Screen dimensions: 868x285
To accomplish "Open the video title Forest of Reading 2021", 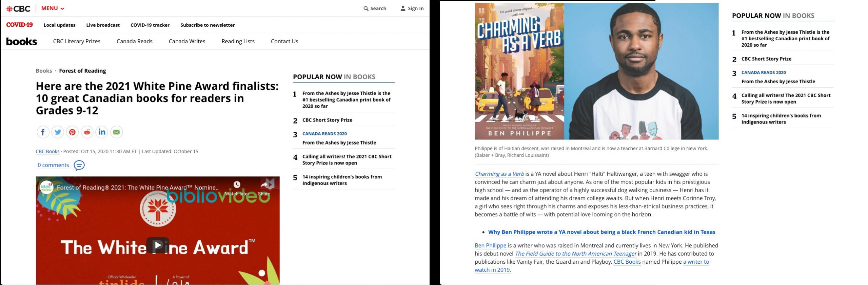I will 138,188.
